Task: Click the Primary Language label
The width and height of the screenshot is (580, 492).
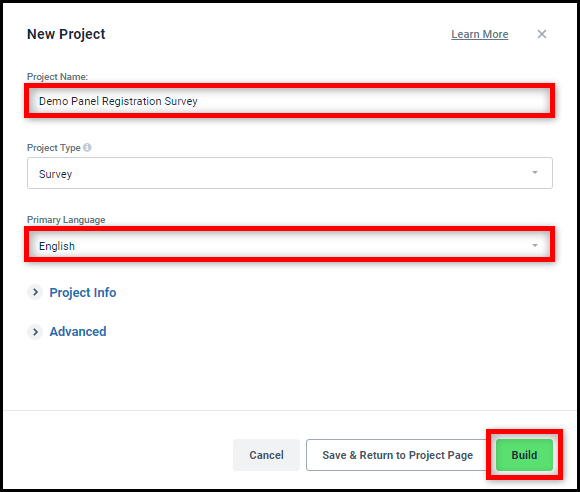Action: click(66, 220)
